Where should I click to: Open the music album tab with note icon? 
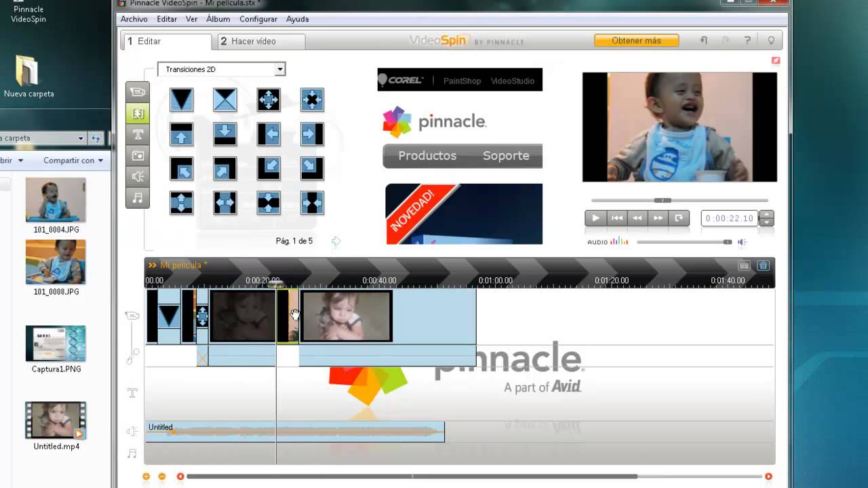[x=138, y=197]
